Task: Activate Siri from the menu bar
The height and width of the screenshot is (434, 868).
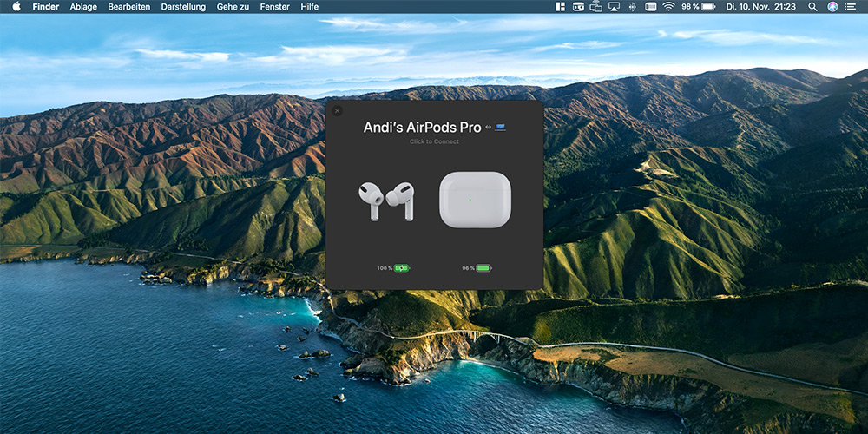Action: 832,7
